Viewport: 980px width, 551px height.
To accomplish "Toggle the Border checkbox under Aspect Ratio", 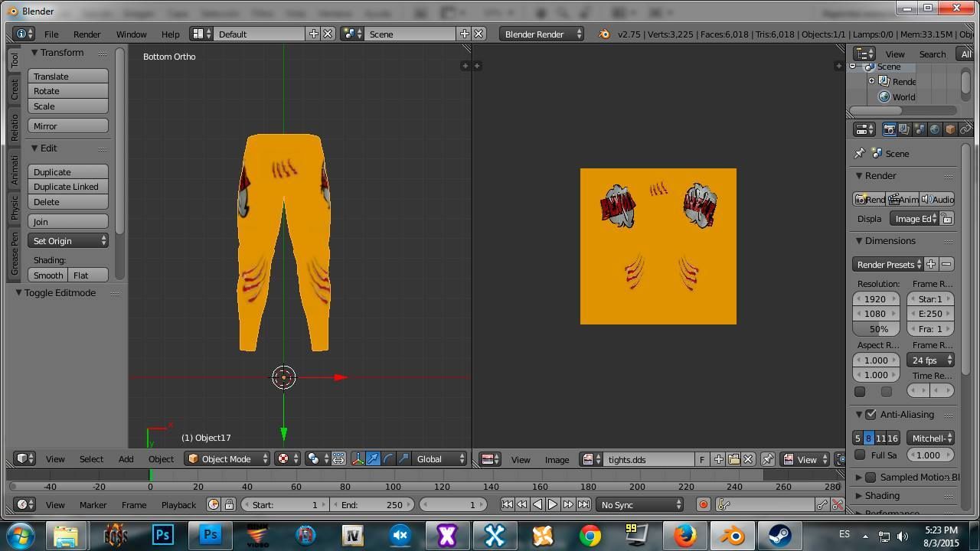I will [x=860, y=392].
